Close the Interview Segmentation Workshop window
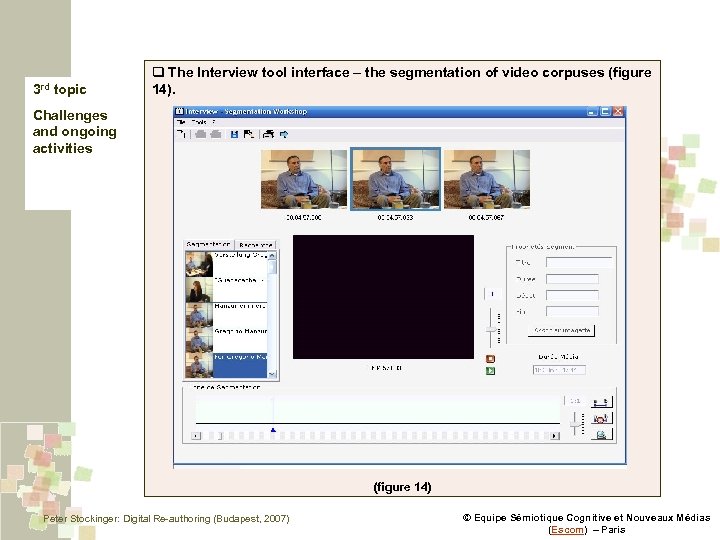This screenshot has width=720, height=540. point(618,112)
